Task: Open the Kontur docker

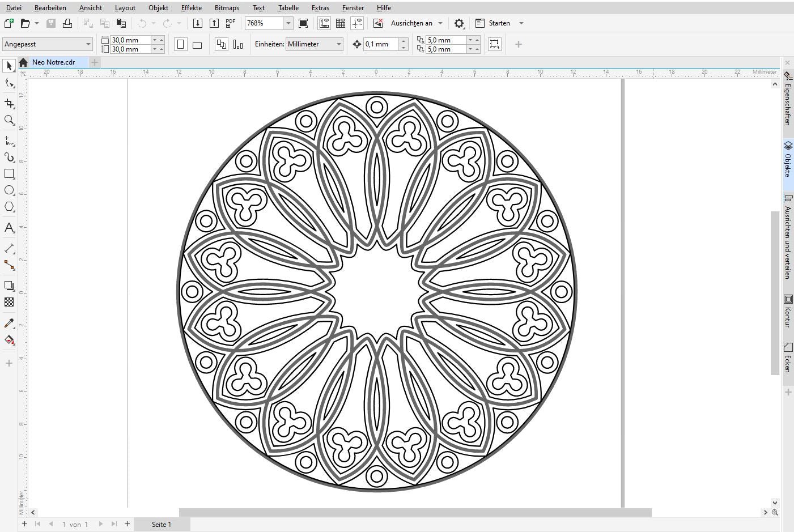Action: 788,310
